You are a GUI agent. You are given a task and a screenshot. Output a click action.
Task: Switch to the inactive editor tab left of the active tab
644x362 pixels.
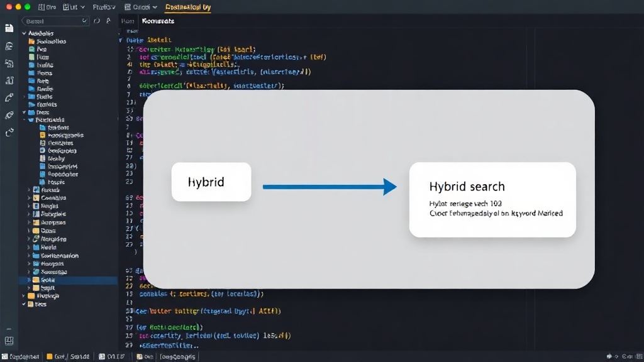[127, 21]
